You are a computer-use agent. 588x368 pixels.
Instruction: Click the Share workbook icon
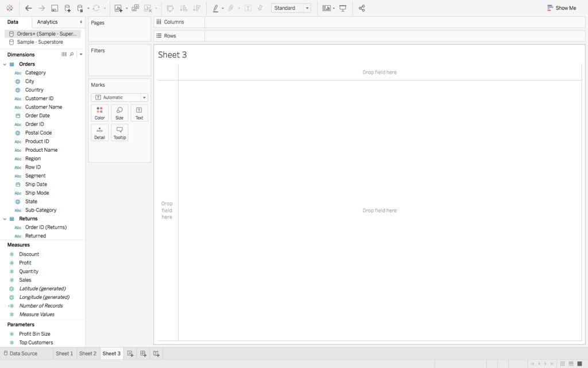[x=362, y=8]
